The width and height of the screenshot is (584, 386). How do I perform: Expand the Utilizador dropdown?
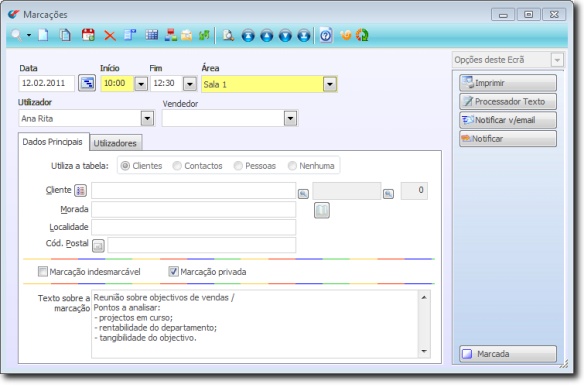147,119
